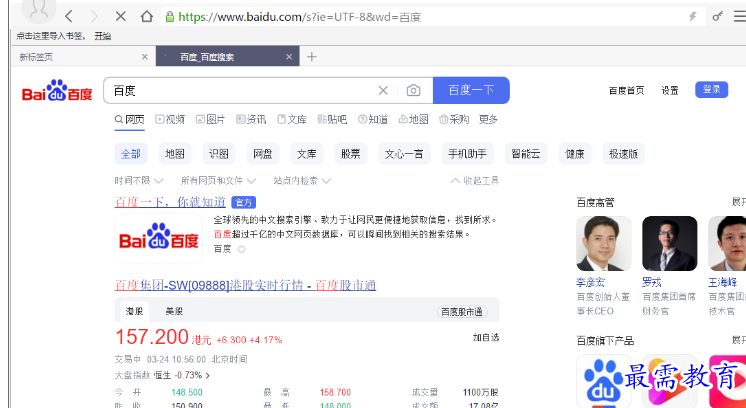Select the 股票 filter chip

(x=351, y=154)
